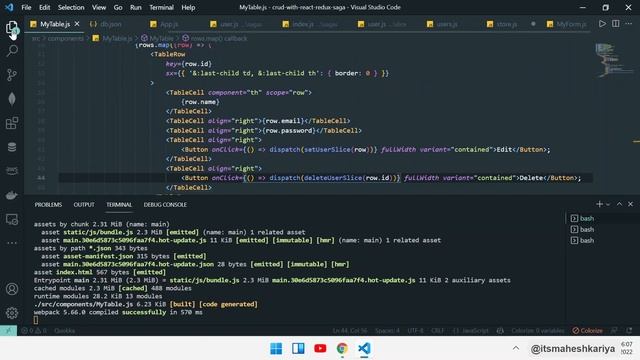
Task: Open the View menu
Action: [x=99, y=7]
